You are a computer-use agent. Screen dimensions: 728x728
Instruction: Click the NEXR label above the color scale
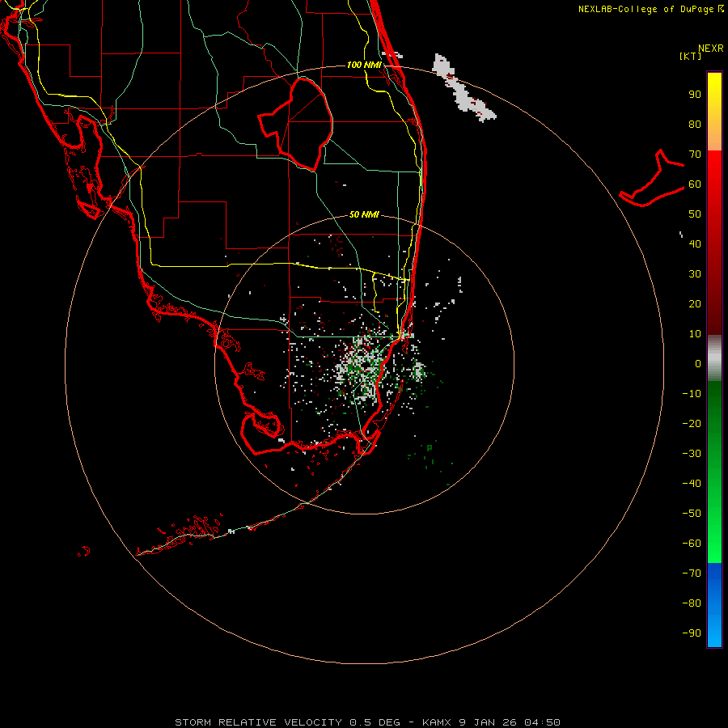tap(710, 49)
